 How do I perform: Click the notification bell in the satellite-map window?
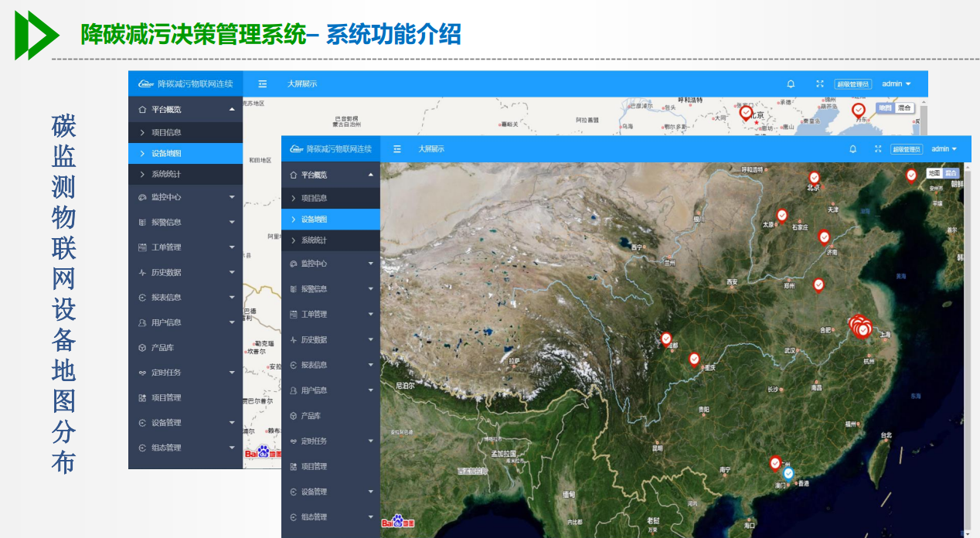point(852,149)
